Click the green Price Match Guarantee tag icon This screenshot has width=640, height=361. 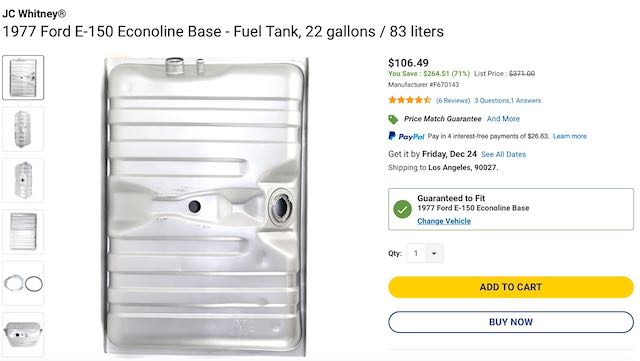coord(393,119)
